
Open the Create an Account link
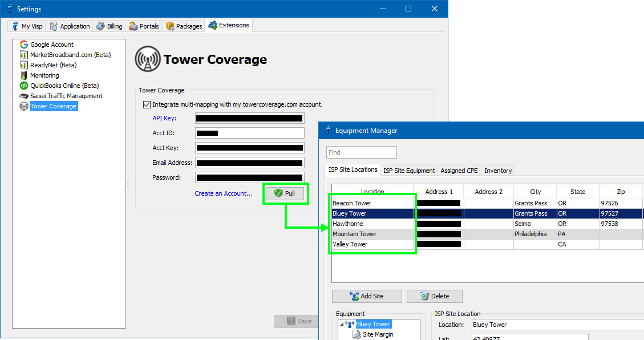coord(224,193)
